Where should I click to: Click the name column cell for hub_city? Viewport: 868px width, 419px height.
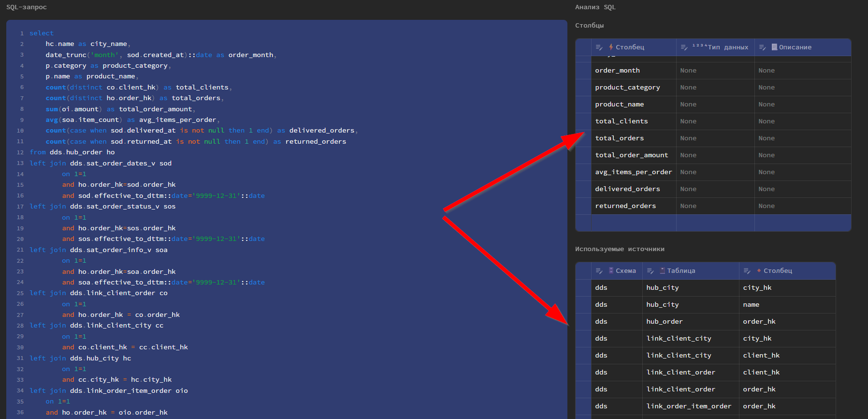787,305
